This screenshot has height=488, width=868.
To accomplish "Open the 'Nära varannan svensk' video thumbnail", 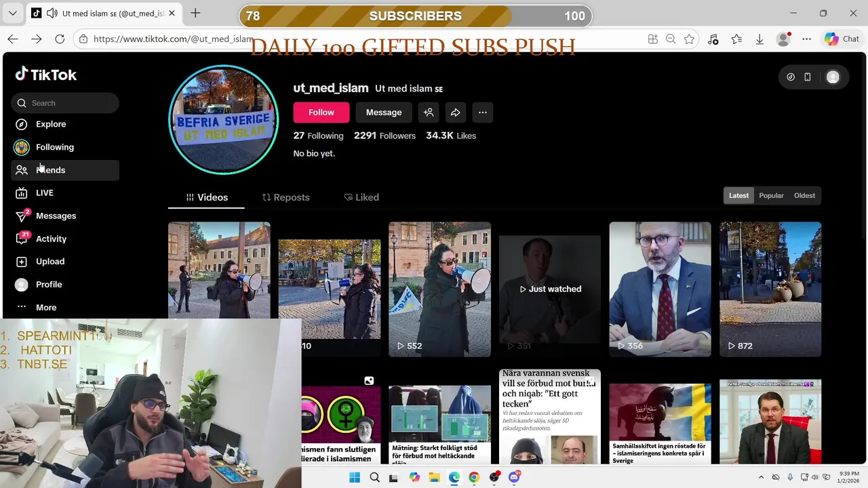I will pyautogui.click(x=550, y=417).
